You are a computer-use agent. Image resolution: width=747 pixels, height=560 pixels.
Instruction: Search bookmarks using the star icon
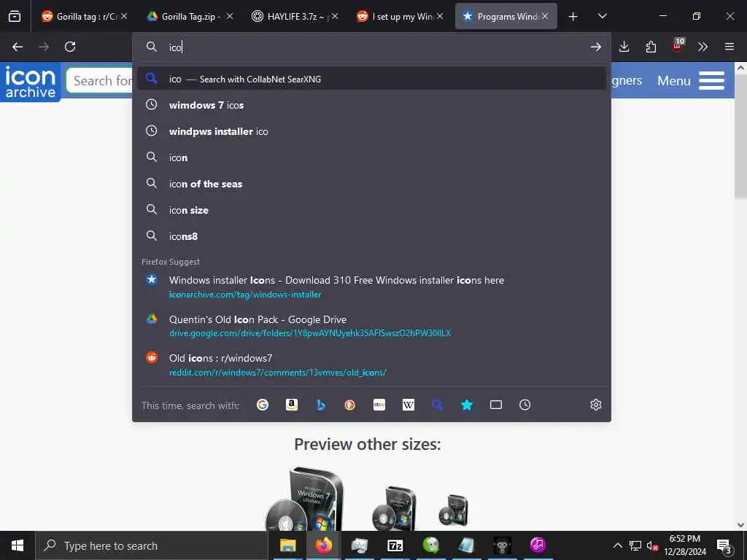click(x=467, y=405)
